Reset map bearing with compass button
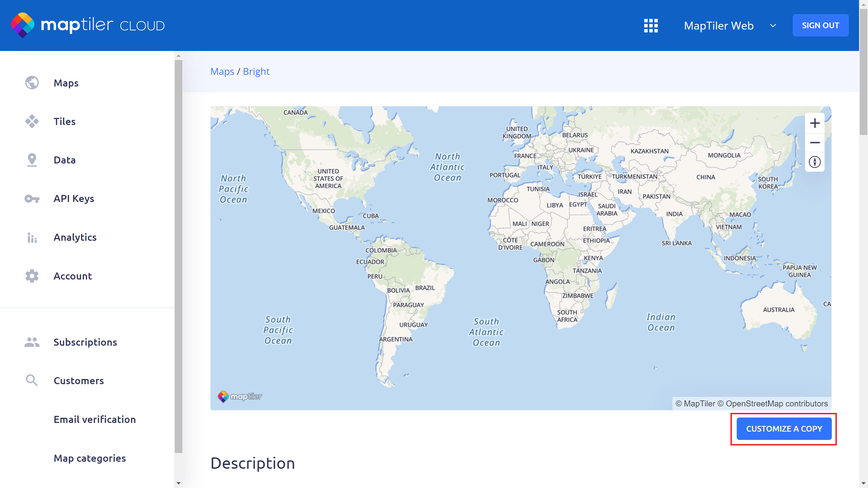 814,162
